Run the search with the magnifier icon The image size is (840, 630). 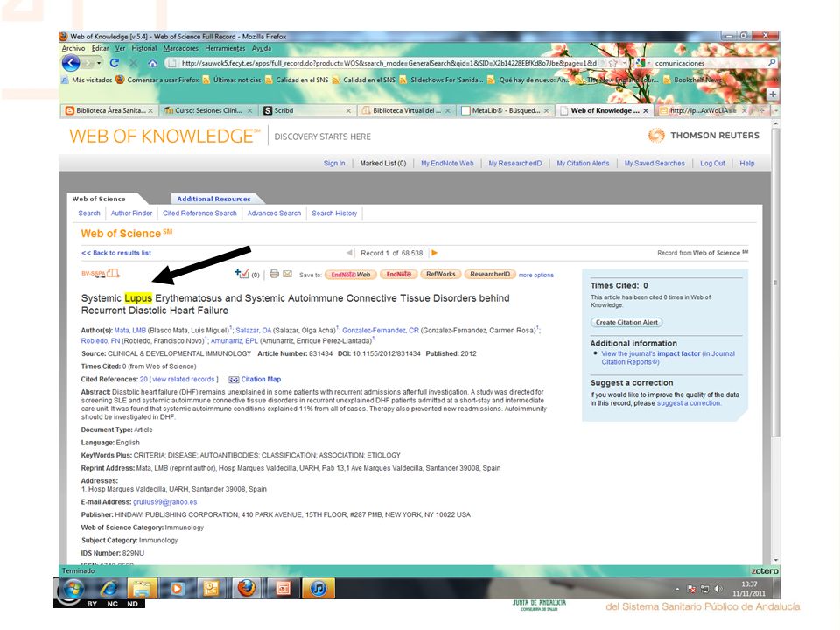[772, 63]
